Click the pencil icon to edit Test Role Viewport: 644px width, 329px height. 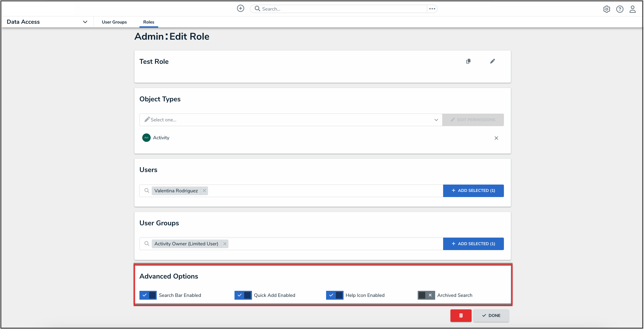pyautogui.click(x=492, y=61)
